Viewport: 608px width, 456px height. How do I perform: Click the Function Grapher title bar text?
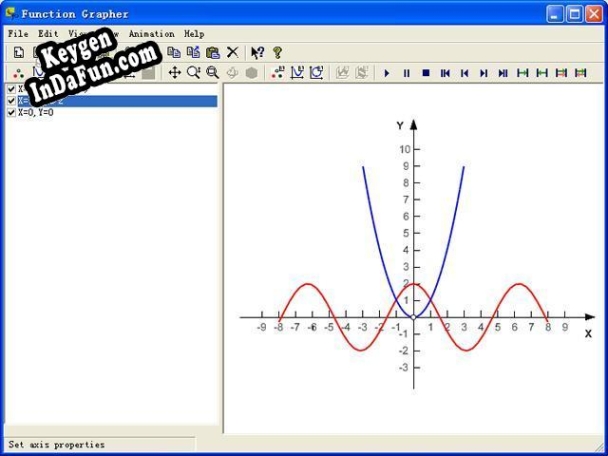tap(75, 14)
